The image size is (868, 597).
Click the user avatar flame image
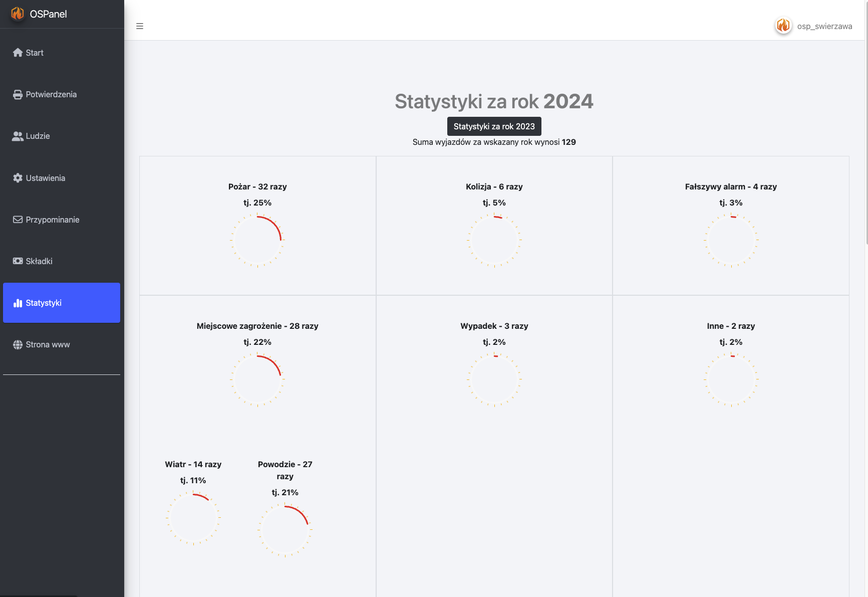[x=783, y=26]
